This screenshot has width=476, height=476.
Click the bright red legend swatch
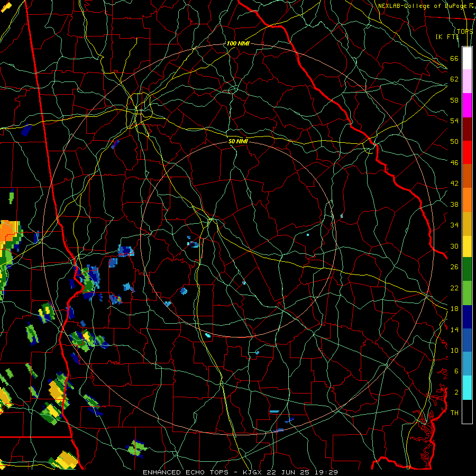coord(467,152)
